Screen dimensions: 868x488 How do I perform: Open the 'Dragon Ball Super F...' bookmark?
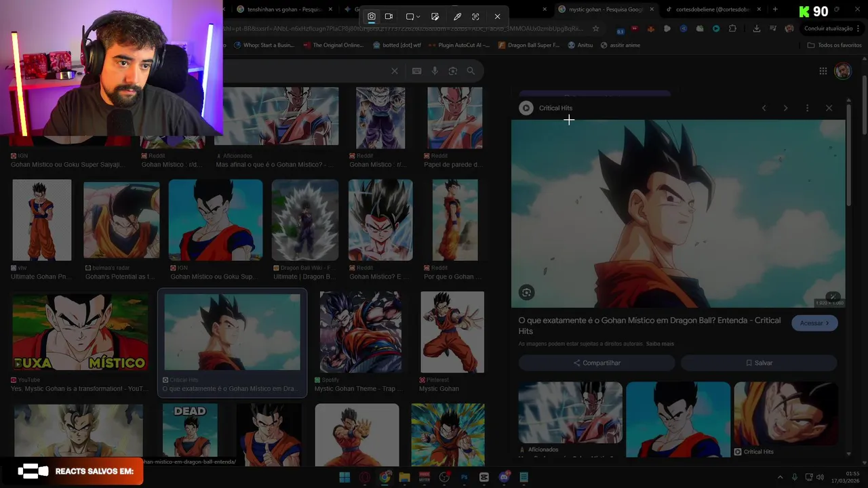tap(529, 45)
